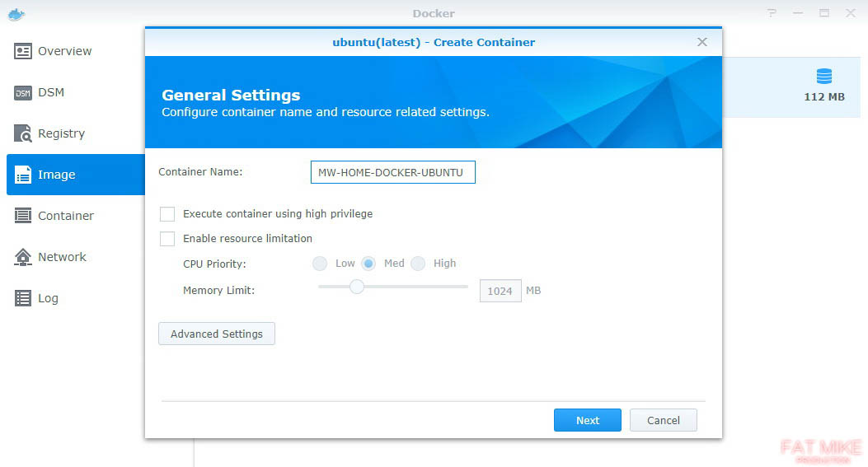This screenshot has width=868, height=467.
Task: Proceed with the Next button
Action: tap(588, 420)
